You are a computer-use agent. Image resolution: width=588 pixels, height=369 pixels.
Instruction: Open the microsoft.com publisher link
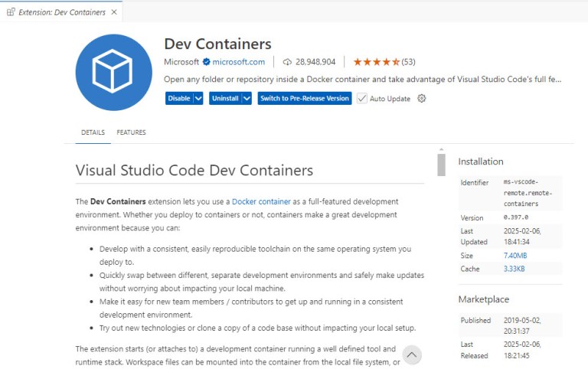pos(239,62)
